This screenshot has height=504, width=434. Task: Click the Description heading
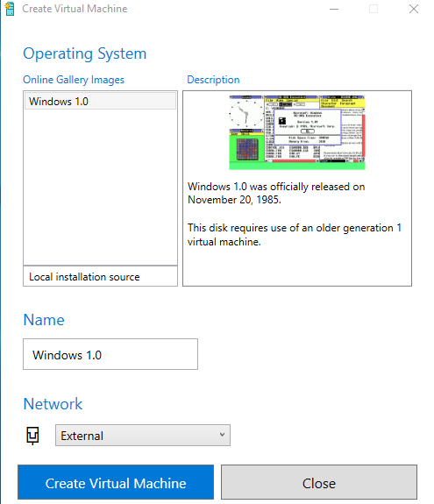point(213,80)
